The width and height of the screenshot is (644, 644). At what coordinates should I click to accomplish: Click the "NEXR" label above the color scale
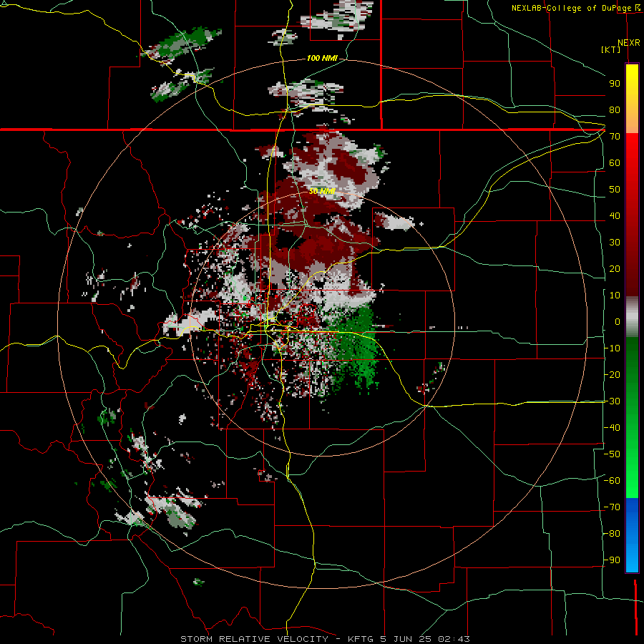pyautogui.click(x=629, y=43)
